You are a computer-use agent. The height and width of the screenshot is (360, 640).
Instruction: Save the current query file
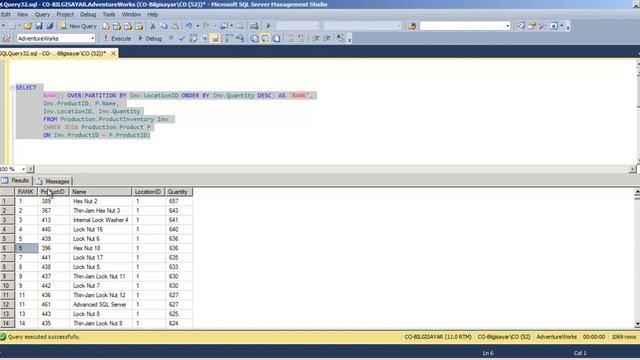coord(39,26)
